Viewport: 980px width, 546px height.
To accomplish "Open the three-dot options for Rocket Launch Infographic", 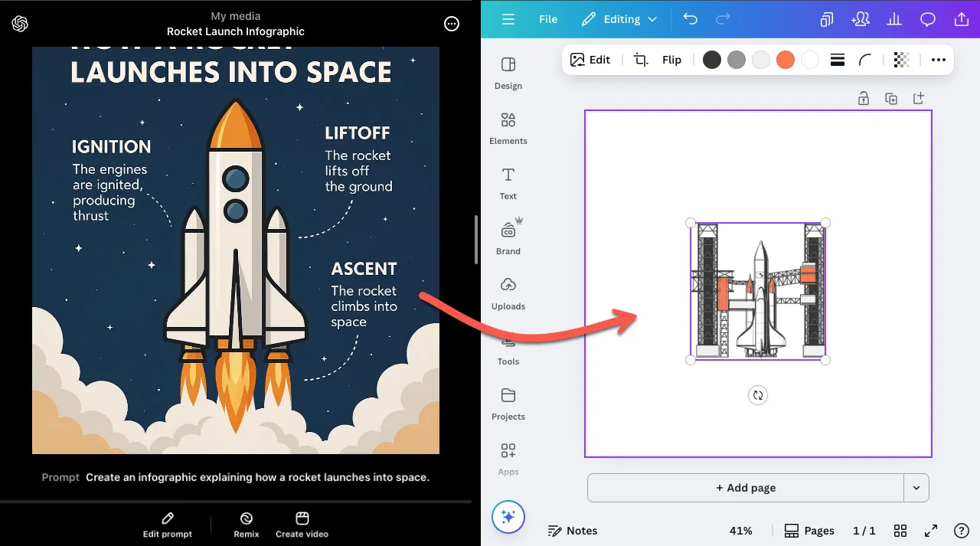I will coord(452,24).
